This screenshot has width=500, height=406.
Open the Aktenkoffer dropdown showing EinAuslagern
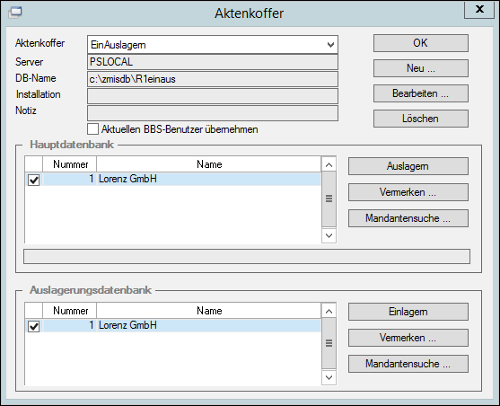(x=213, y=45)
